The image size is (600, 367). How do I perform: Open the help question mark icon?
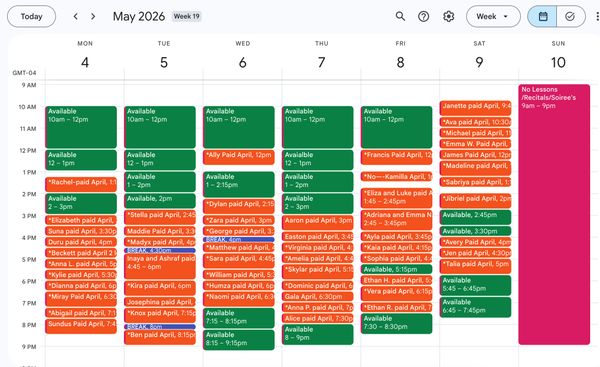click(x=424, y=16)
